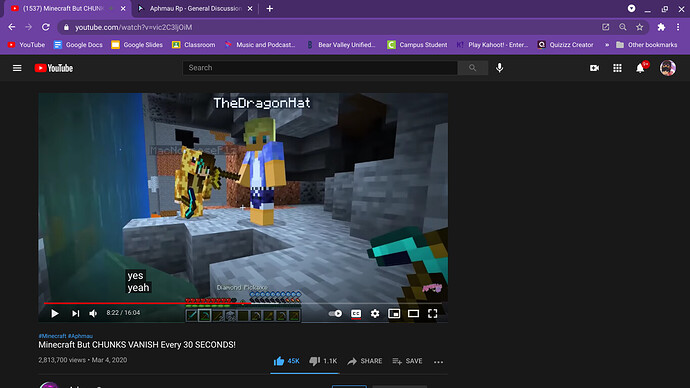Open the browser zoom magnifier icon

point(623,27)
